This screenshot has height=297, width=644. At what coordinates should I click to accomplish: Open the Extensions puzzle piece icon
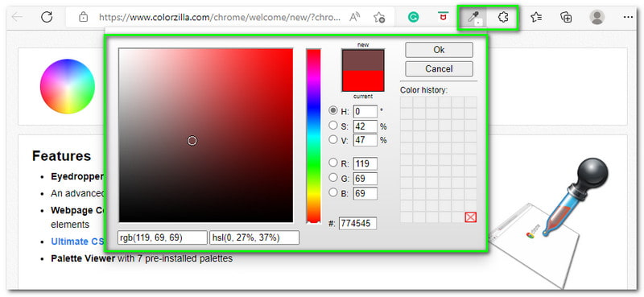pos(503,17)
